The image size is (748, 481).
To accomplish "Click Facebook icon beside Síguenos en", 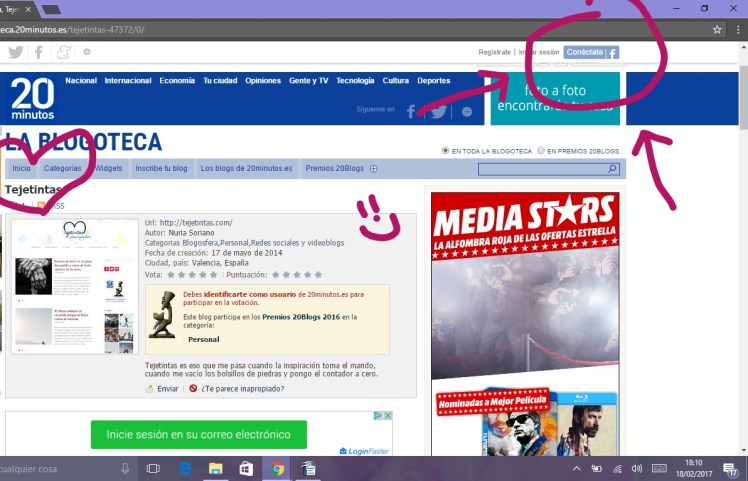I will tap(411, 111).
